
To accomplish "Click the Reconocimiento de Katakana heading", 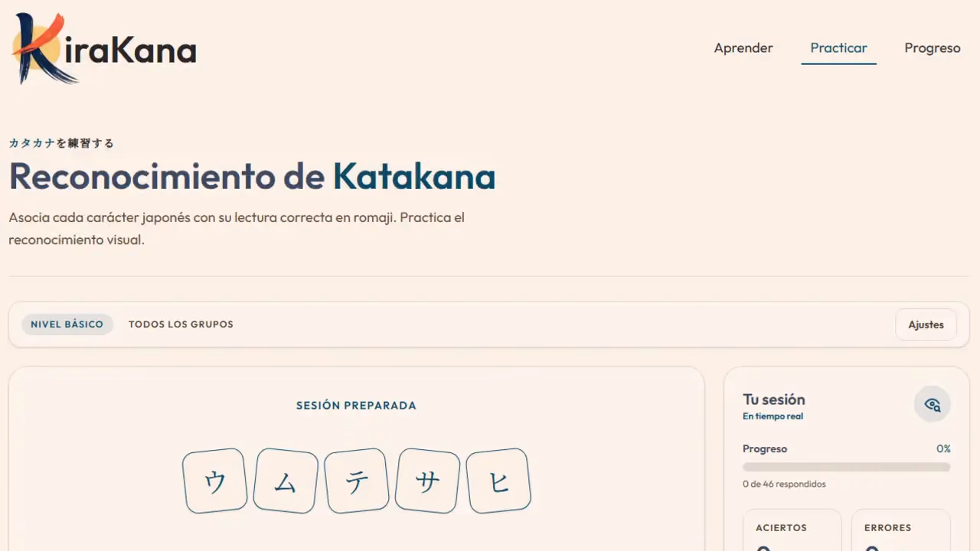I will click(x=252, y=176).
